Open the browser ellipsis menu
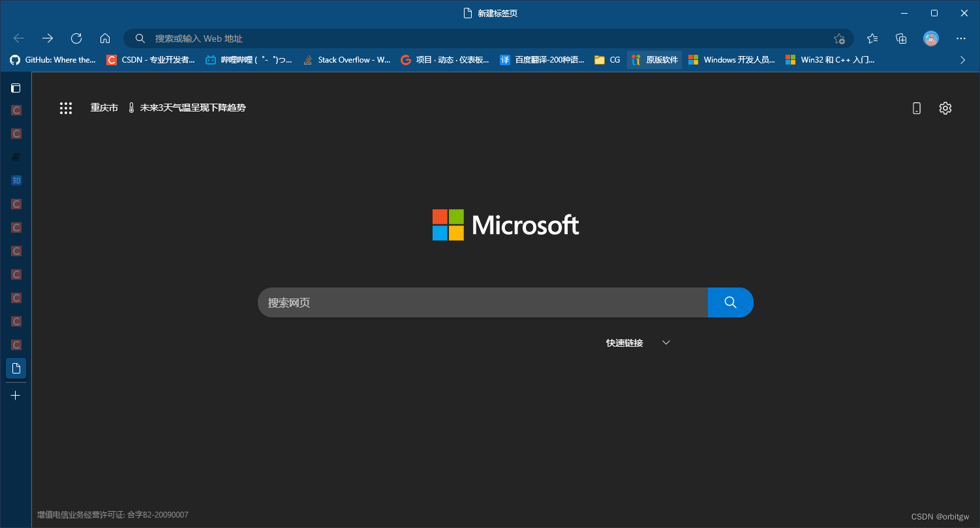The width and height of the screenshot is (980, 528). pos(961,38)
